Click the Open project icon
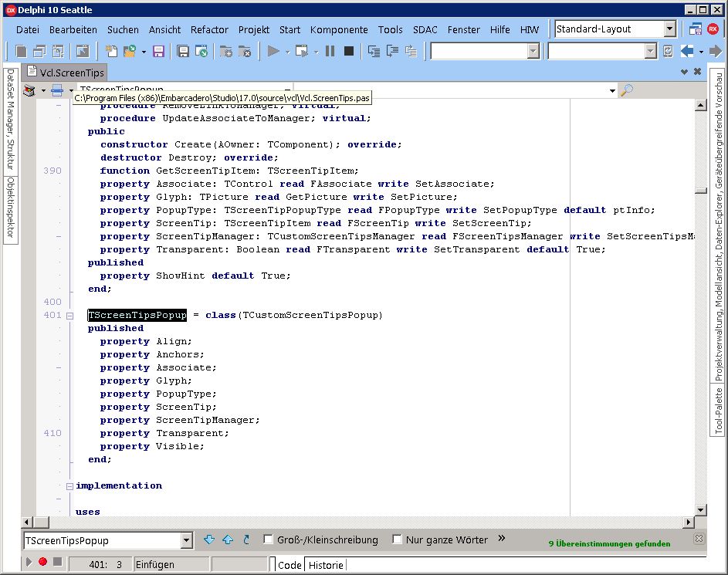Screen dimensions: 728x575 [201, 51]
